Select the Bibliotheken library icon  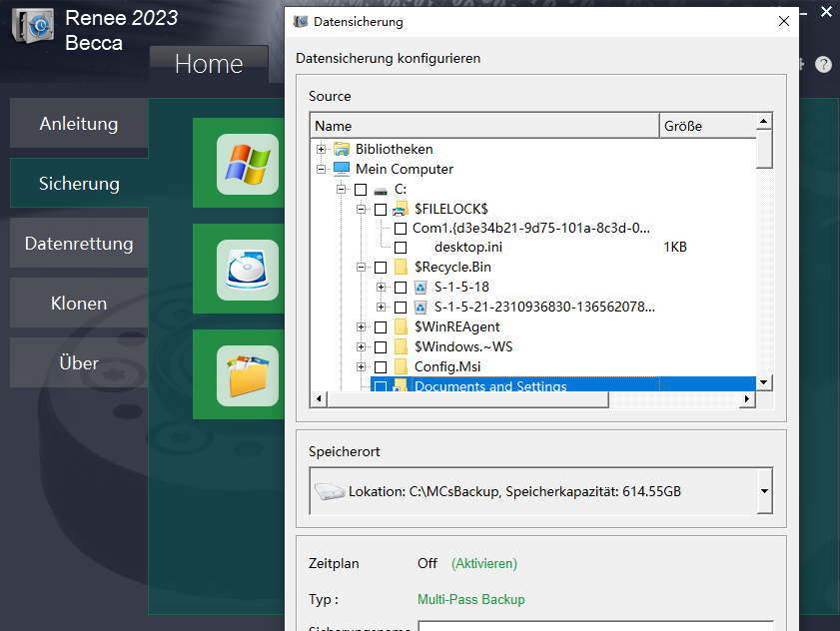(342, 149)
